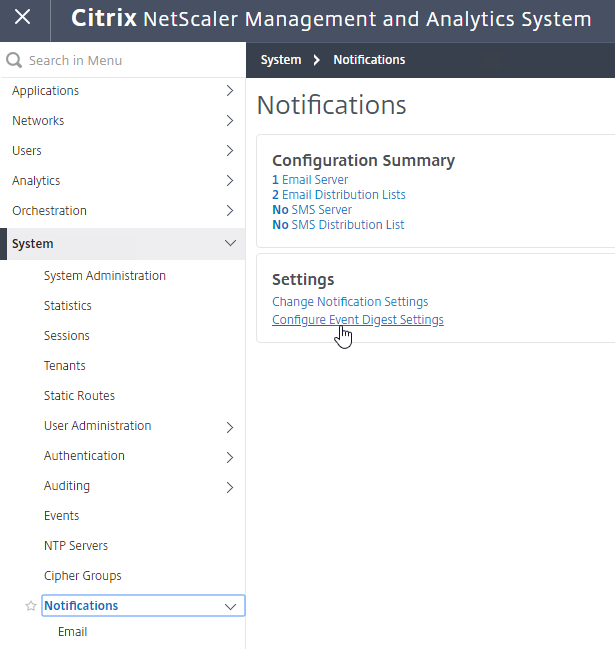Expand the User Administration chevron
This screenshot has height=649, width=615.
pyautogui.click(x=230, y=427)
